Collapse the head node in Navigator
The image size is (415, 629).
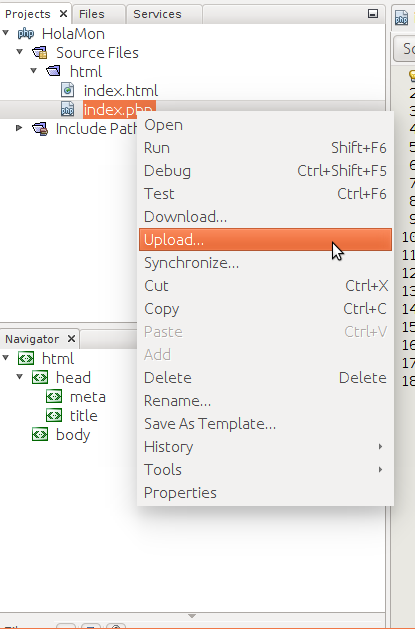20,377
